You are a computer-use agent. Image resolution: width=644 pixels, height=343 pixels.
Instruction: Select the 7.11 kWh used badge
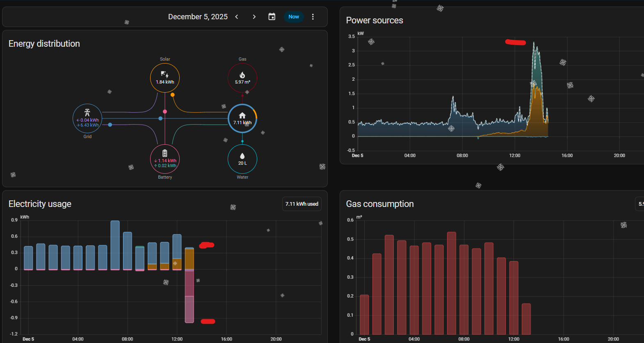(302, 204)
